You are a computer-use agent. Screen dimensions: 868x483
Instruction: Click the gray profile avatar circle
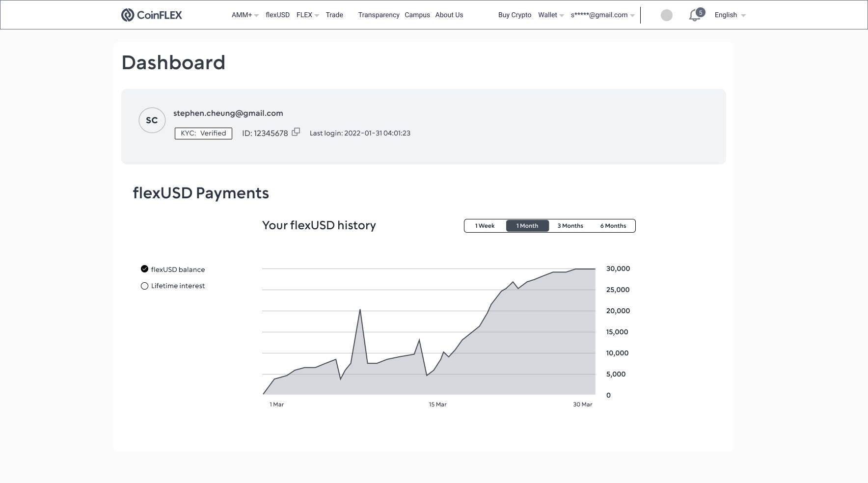click(x=666, y=15)
